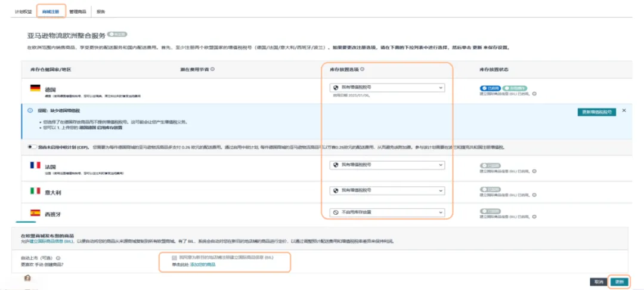
Task: Click info icon next to 库存放置选项
Action: (363, 69)
